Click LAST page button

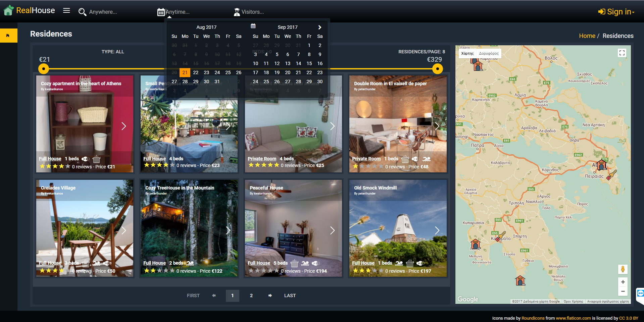290,296
